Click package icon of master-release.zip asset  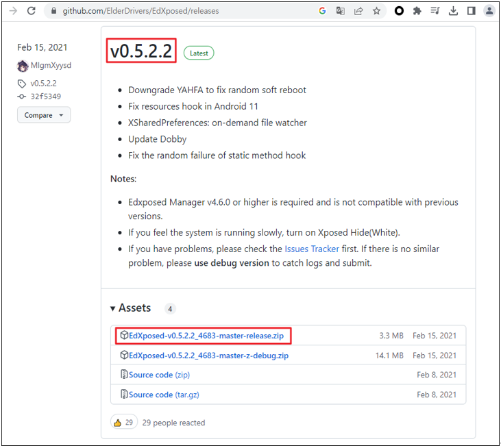(124, 335)
